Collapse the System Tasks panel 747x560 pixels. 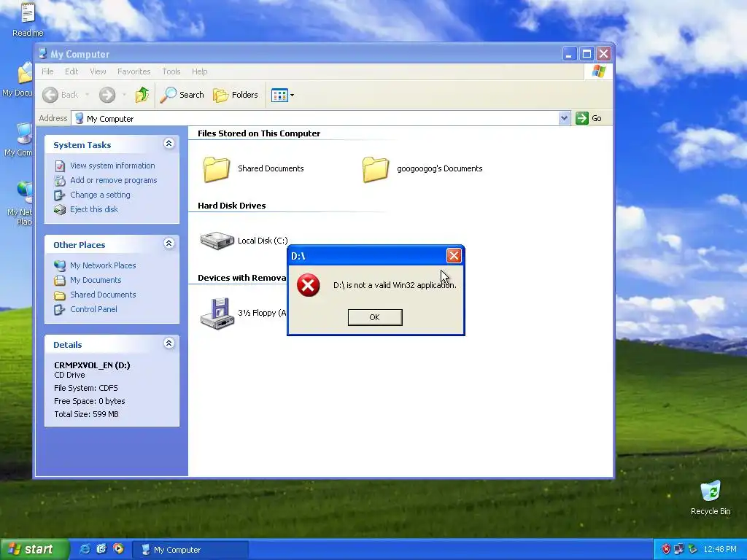pos(169,144)
